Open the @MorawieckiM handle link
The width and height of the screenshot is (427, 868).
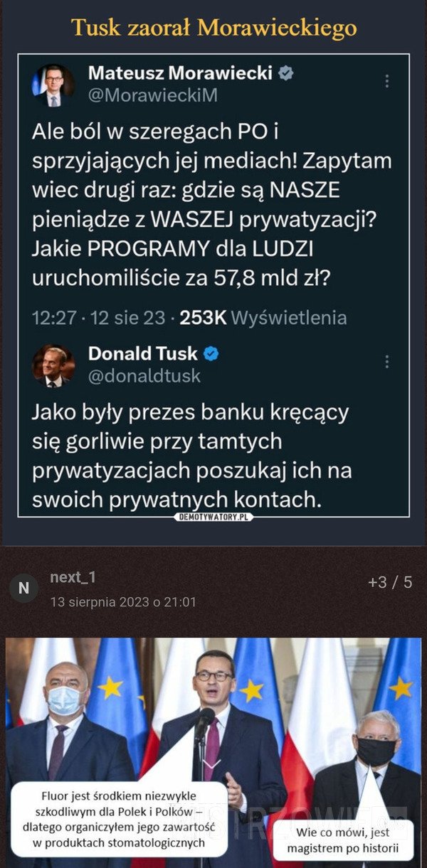coord(152,95)
